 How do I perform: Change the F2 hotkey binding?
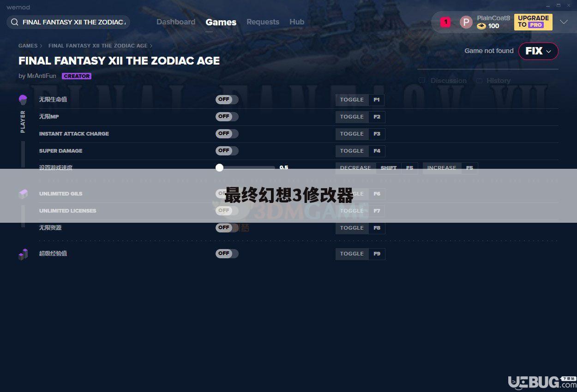point(377,117)
